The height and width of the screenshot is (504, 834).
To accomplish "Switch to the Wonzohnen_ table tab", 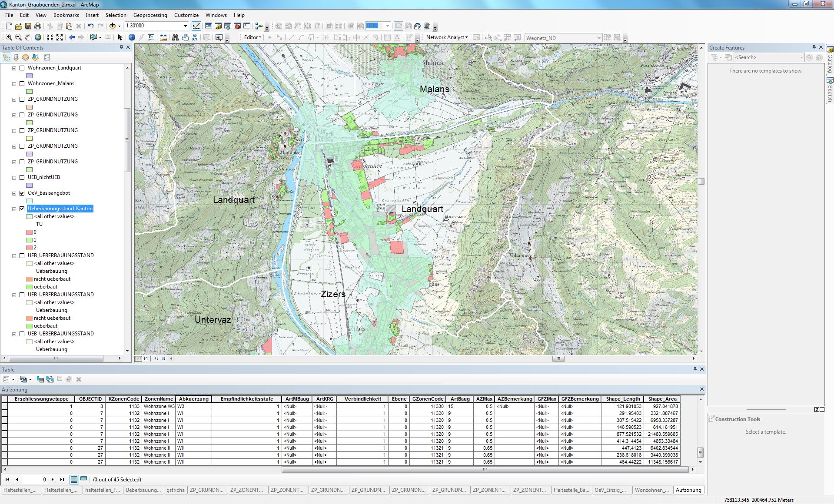I will pyautogui.click(x=651, y=490).
